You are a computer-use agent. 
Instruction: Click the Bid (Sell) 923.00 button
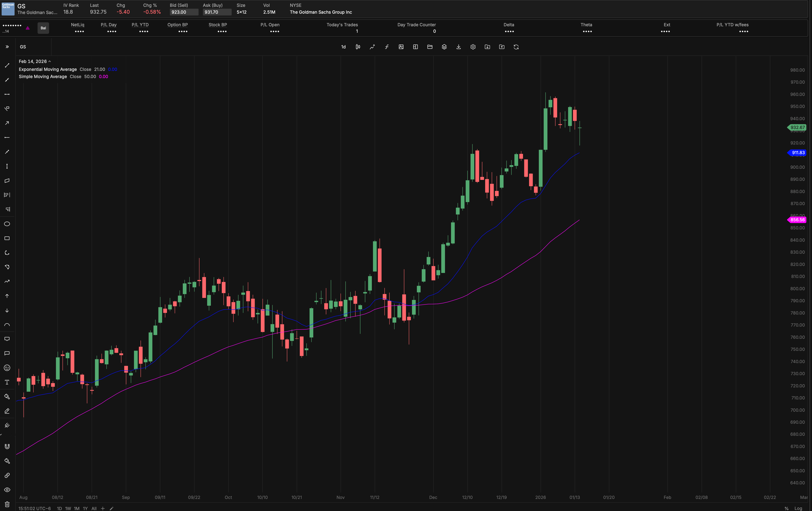pyautogui.click(x=184, y=12)
